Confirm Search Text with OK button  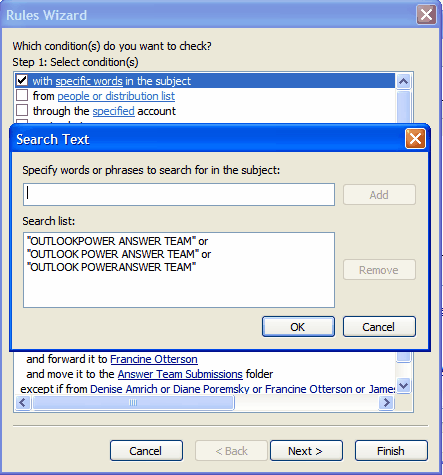298,327
